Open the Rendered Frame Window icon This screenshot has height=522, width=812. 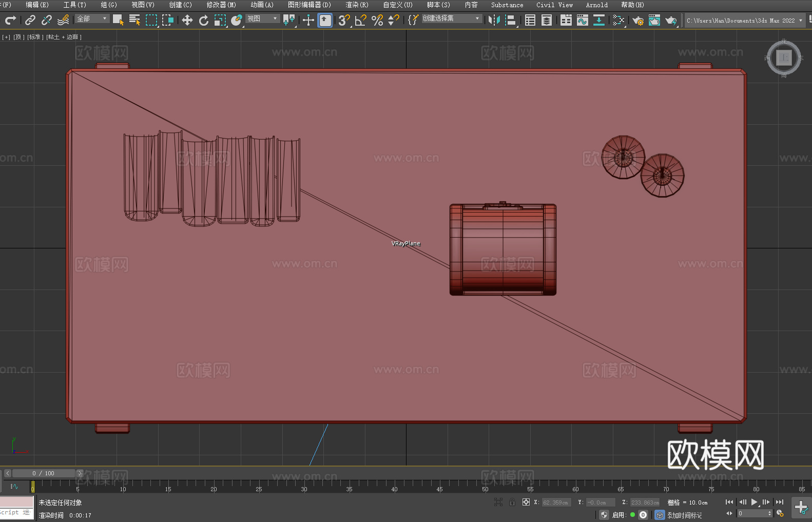pyautogui.click(x=654, y=20)
